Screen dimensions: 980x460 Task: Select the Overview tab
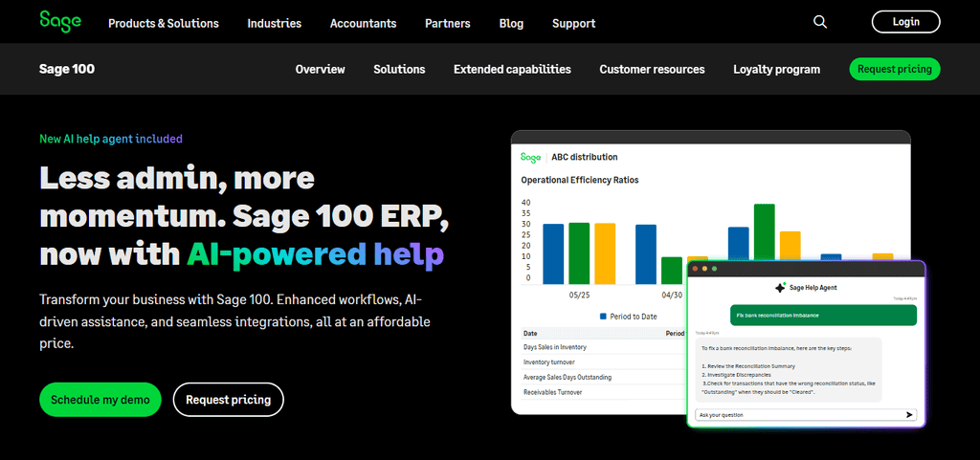click(x=320, y=69)
